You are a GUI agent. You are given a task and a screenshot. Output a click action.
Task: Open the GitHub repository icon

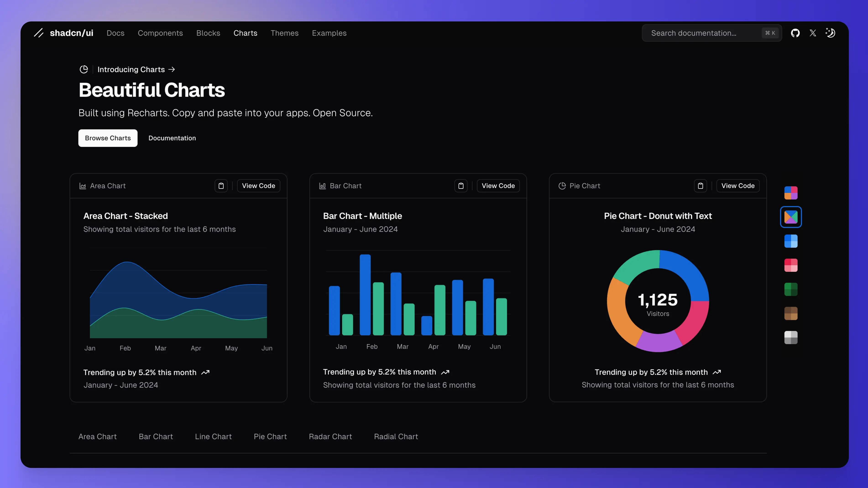point(795,33)
